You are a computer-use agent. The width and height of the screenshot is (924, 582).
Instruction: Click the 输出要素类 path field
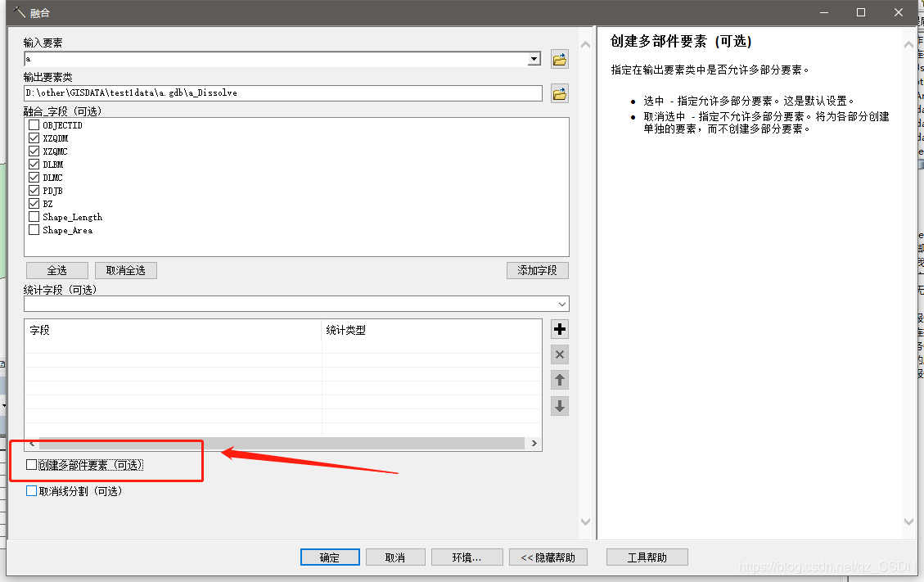click(283, 93)
